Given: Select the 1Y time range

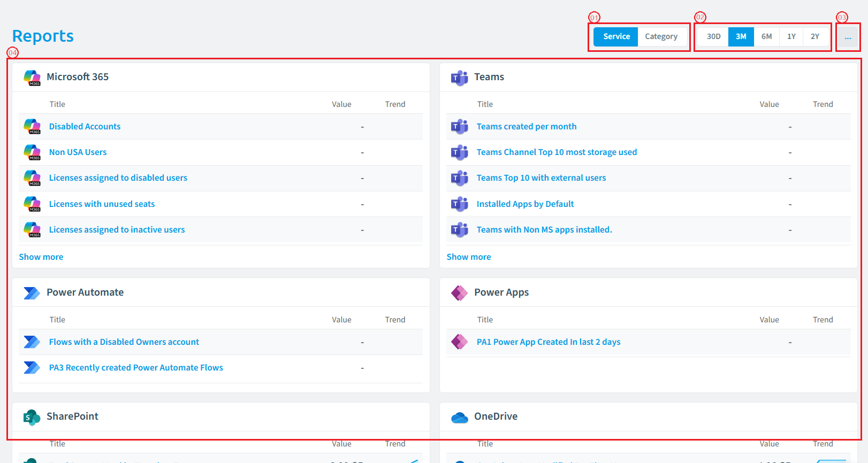Looking at the screenshot, I should click(x=791, y=36).
